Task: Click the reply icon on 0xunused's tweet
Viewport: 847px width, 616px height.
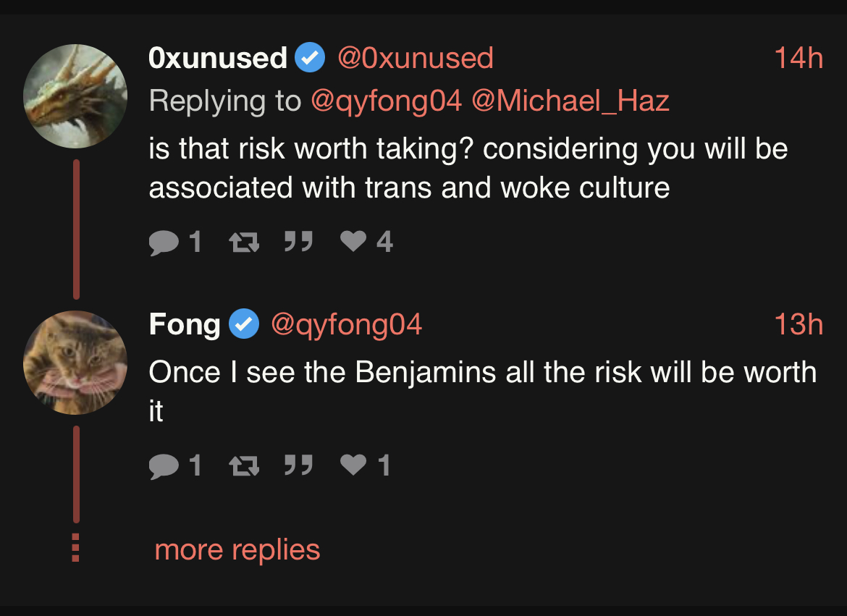Action: point(163,242)
